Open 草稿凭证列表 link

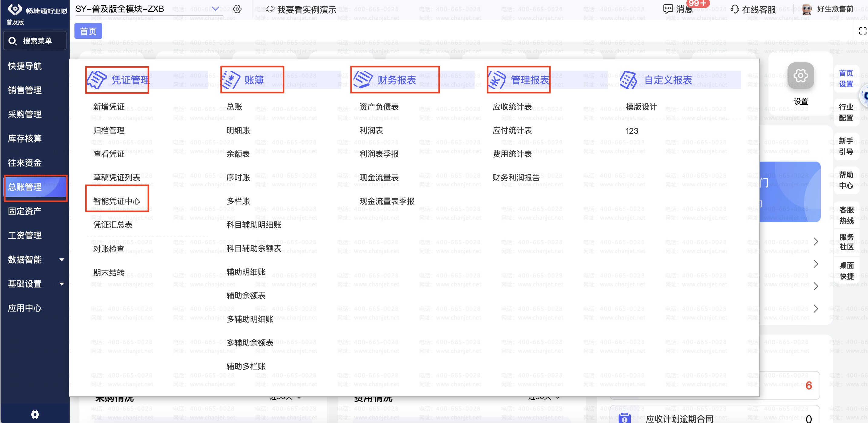coord(117,178)
